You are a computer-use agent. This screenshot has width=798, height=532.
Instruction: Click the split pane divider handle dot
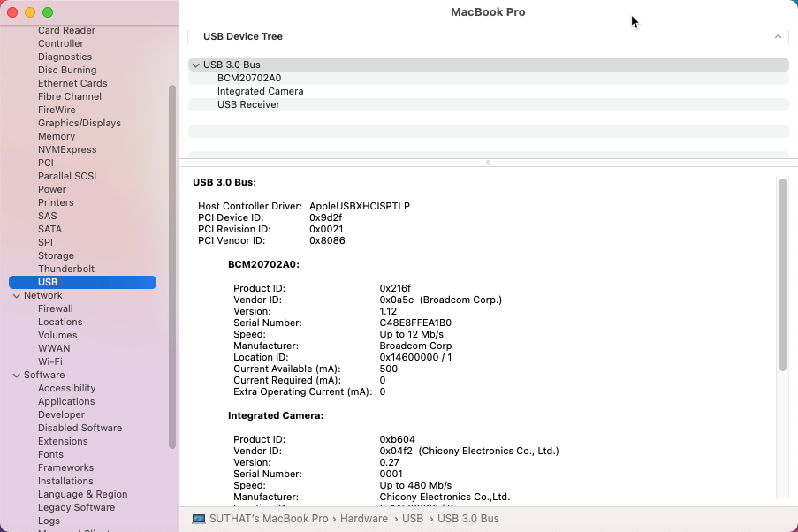coord(488,163)
